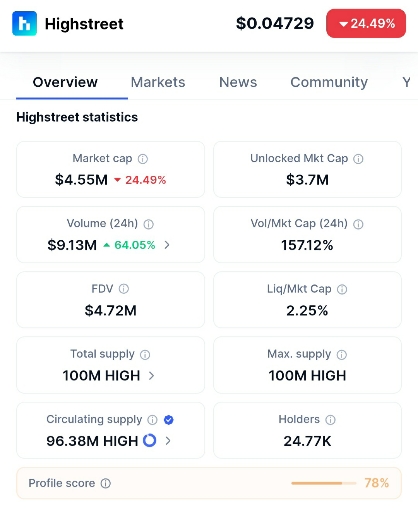Viewport: 418px width, 512px height.
Task: Click the $9.13M volume value
Action: click(x=72, y=245)
